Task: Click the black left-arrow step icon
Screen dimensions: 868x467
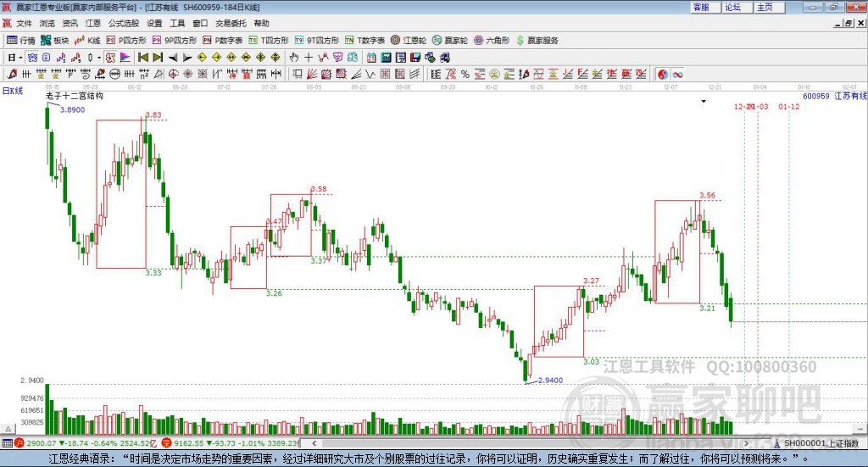Action: pos(173,58)
